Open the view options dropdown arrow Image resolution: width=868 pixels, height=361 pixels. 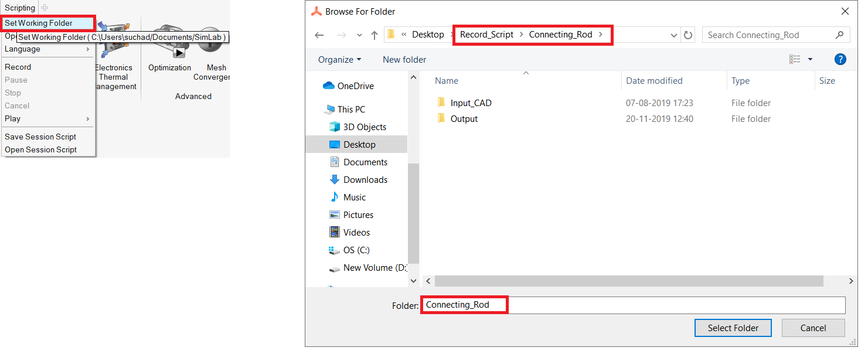click(x=810, y=60)
